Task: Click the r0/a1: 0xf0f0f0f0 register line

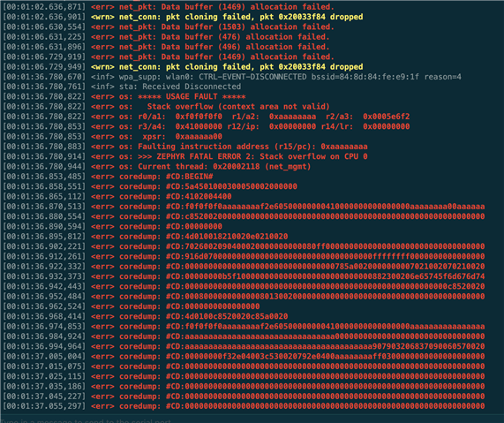Action: point(207,117)
